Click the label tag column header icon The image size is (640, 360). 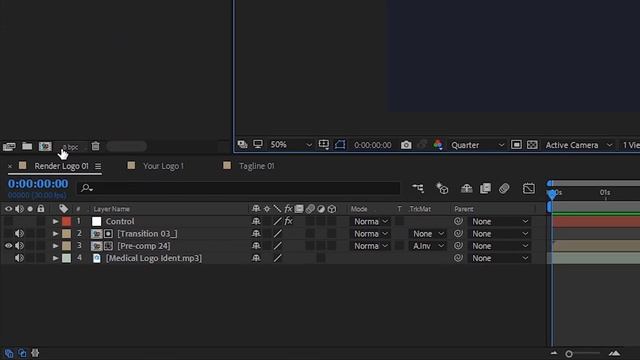coord(63,209)
